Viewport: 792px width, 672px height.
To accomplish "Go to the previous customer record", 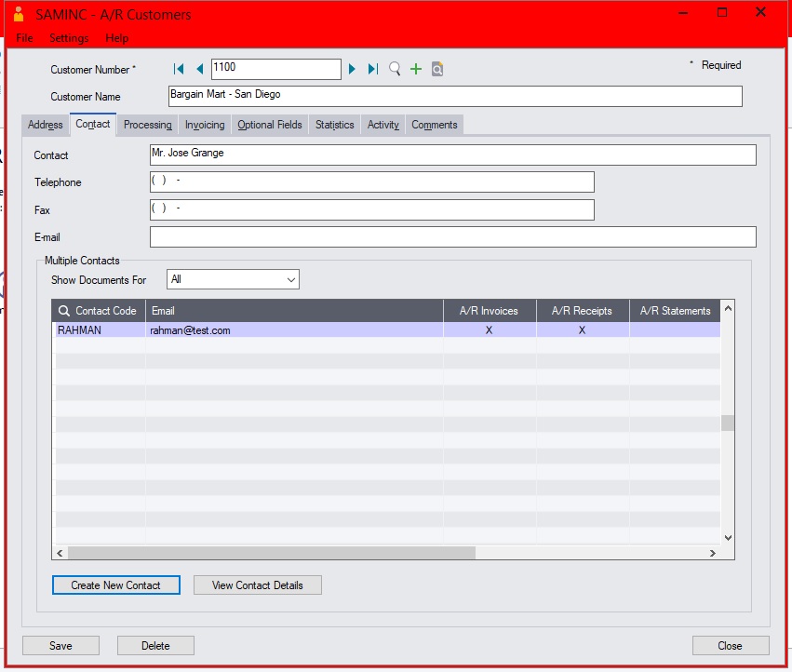I will (199, 69).
